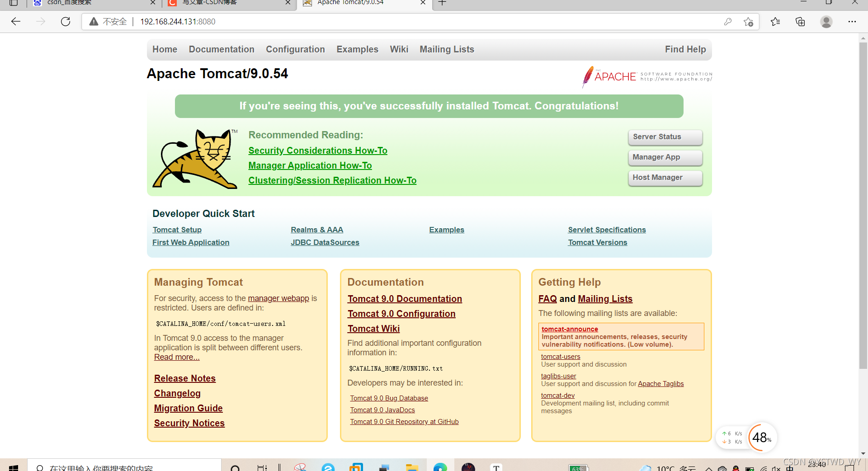Open Security Considerations How-To link
Screen dimensions: 868x471
[x=318, y=151]
